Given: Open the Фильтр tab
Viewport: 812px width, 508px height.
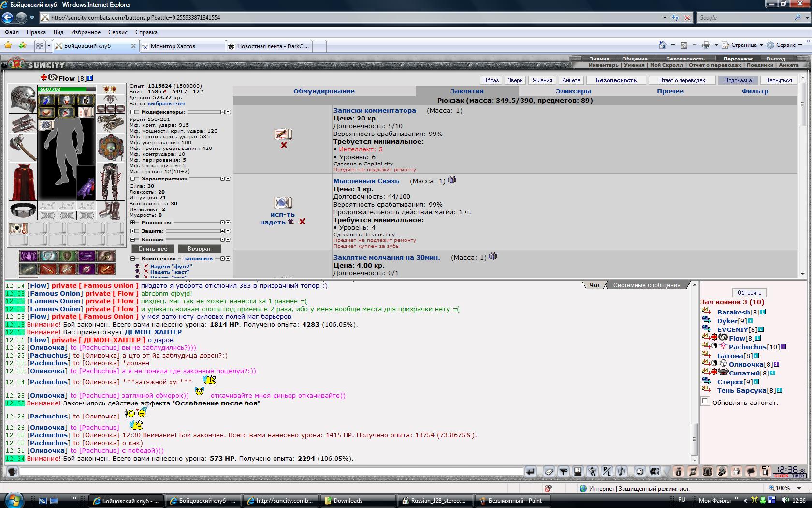Looking at the screenshot, I should point(755,91).
